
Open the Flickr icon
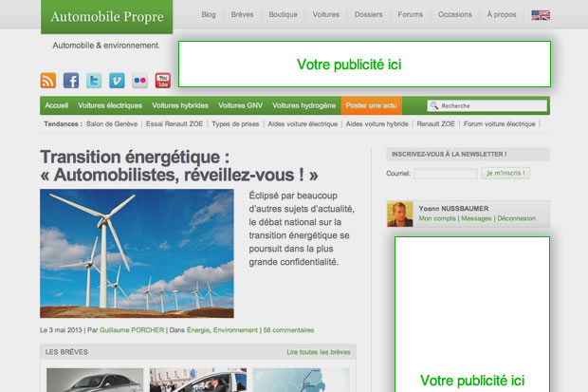coord(139,81)
